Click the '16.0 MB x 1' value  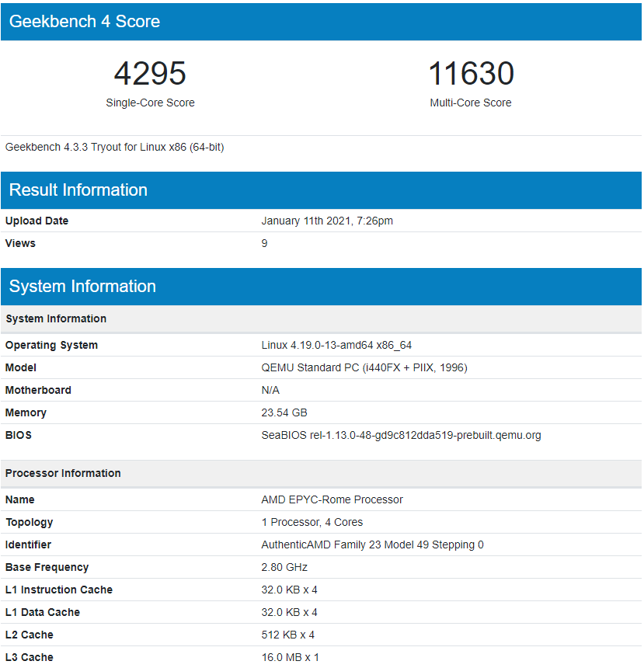(x=291, y=658)
